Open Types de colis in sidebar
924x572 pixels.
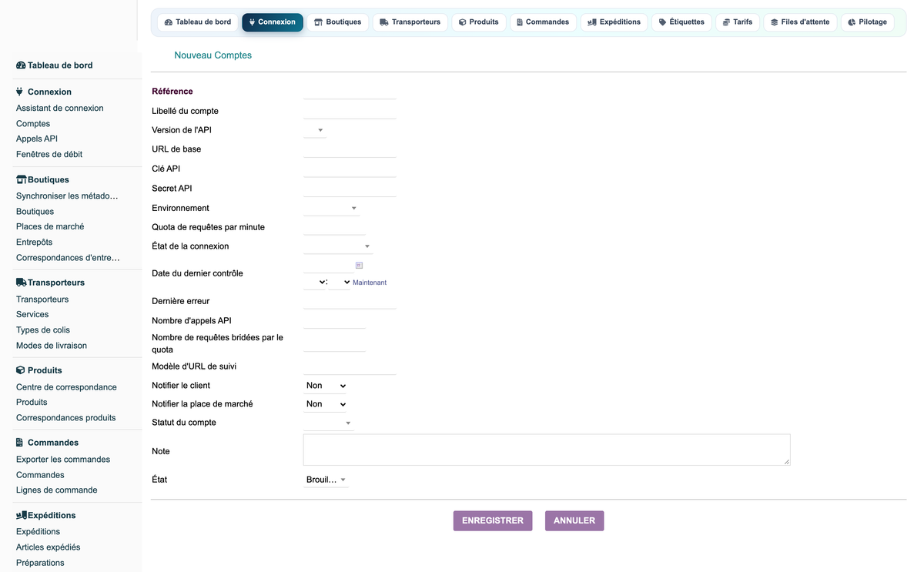pyautogui.click(x=43, y=330)
